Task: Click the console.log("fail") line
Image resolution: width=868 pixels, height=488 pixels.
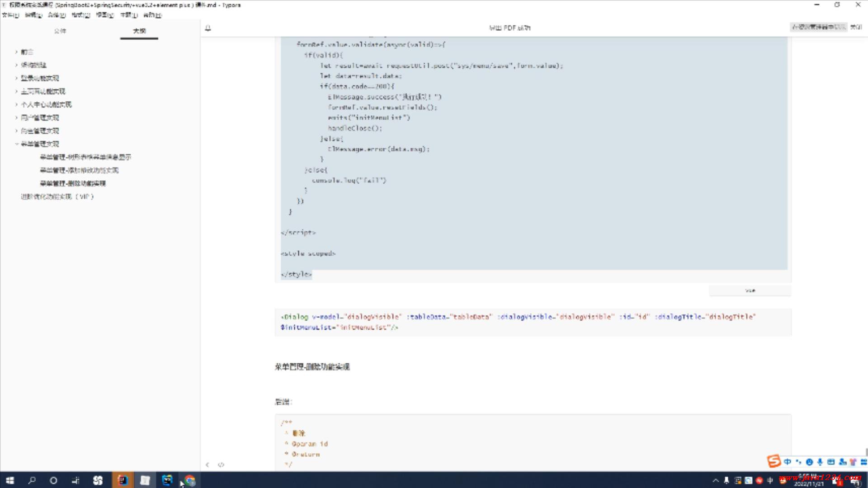Action: pos(349,180)
